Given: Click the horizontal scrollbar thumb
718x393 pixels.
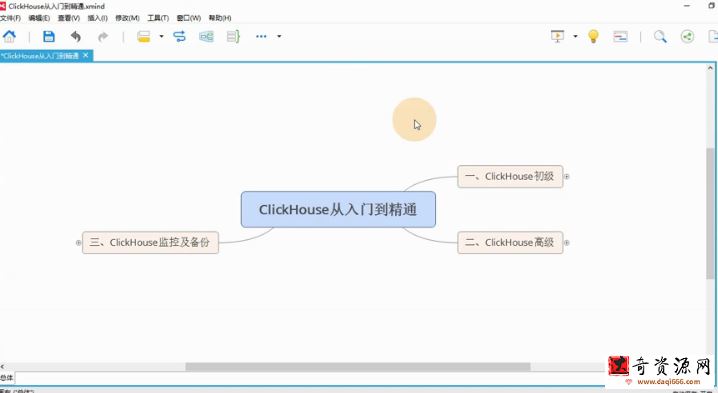Looking at the screenshot, I should (x=358, y=367).
